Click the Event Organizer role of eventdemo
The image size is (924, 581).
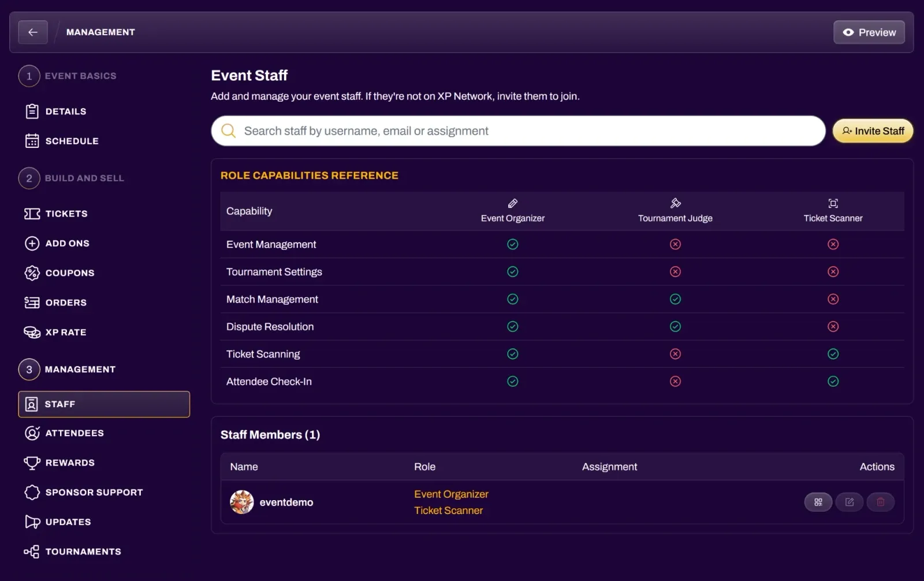click(x=451, y=494)
